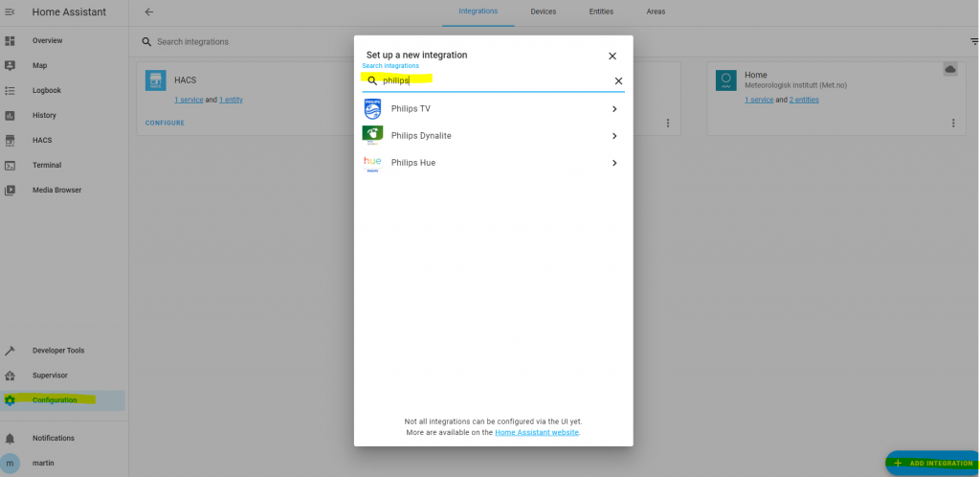
Task: Click search magnifier icon in dialog
Action: 372,80
